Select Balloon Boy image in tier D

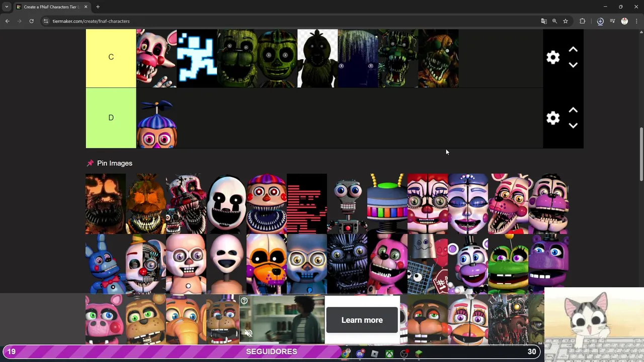(156, 119)
